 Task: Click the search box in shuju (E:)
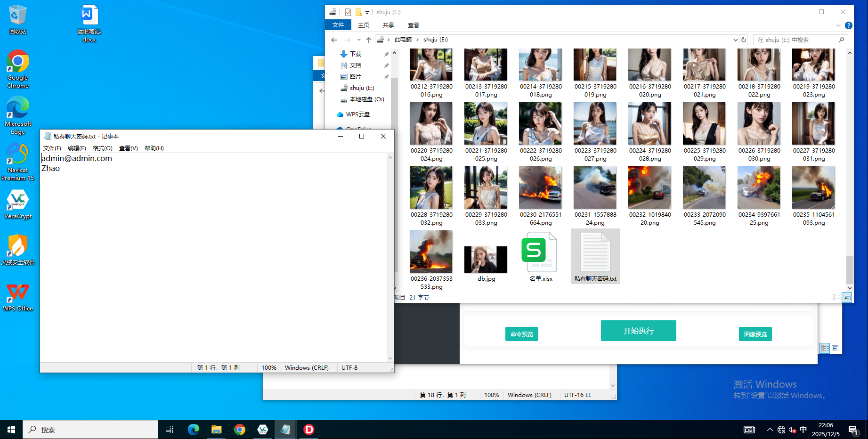[800, 40]
